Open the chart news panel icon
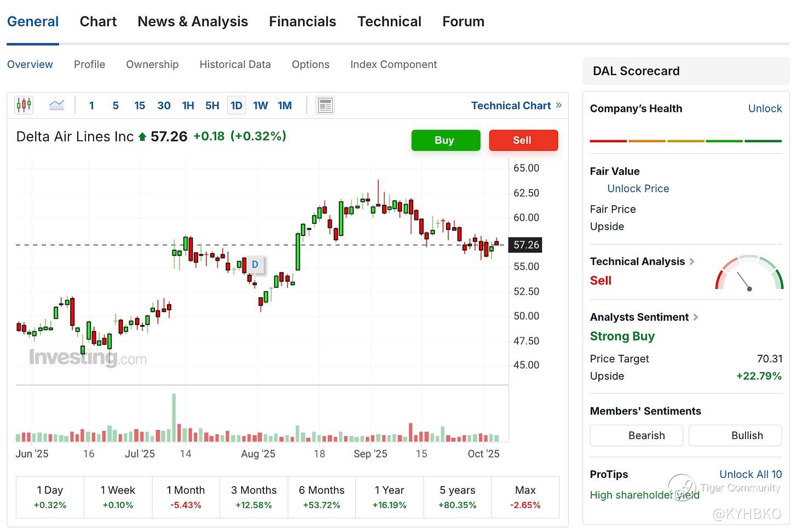797x532 pixels. 325,105
